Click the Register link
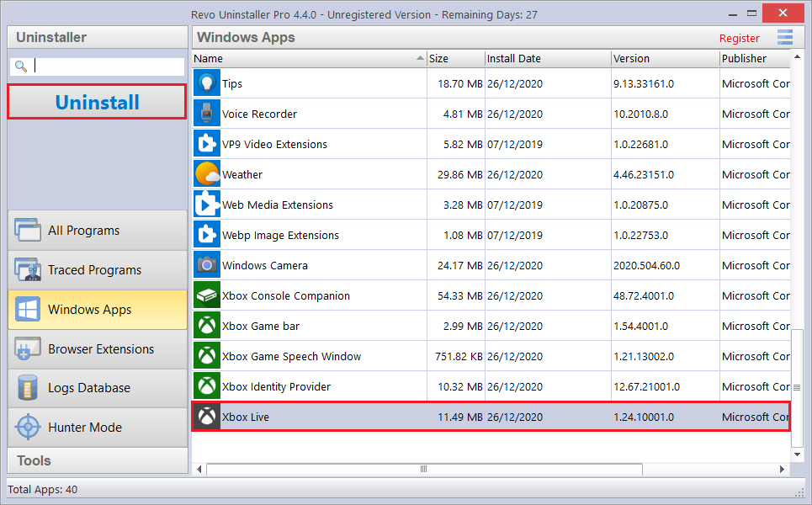The height and width of the screenshot is (505, 812). pyautogui.click(x=739, y=39)
